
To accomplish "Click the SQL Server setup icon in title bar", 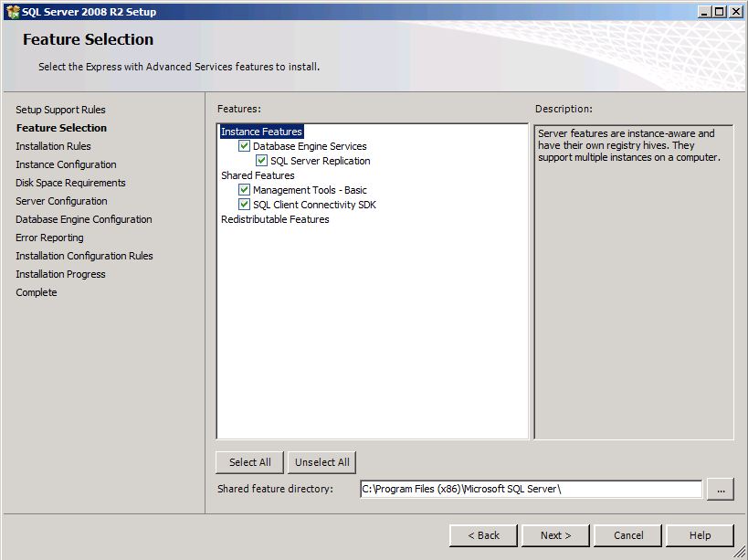I will point(11,11).
